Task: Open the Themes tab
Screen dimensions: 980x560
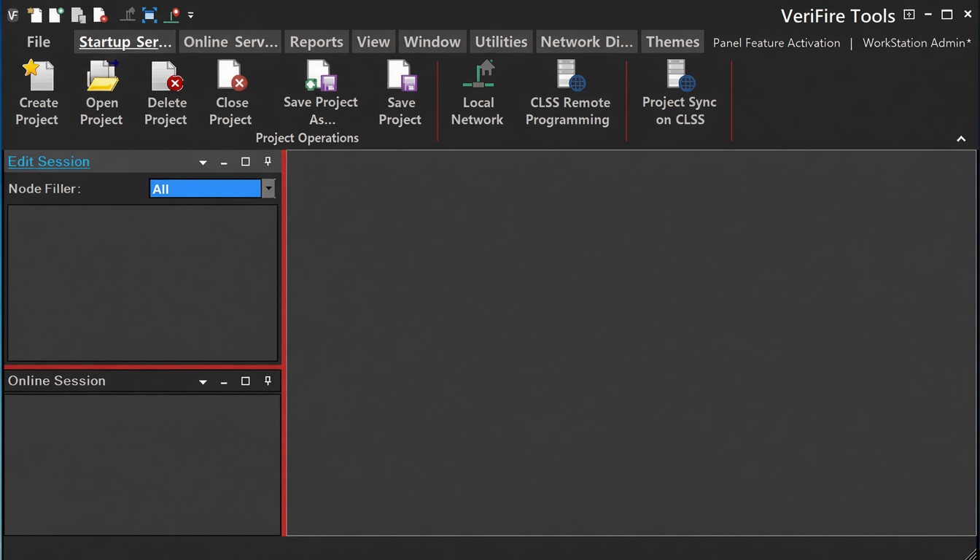Action: (x=672, y=42)
